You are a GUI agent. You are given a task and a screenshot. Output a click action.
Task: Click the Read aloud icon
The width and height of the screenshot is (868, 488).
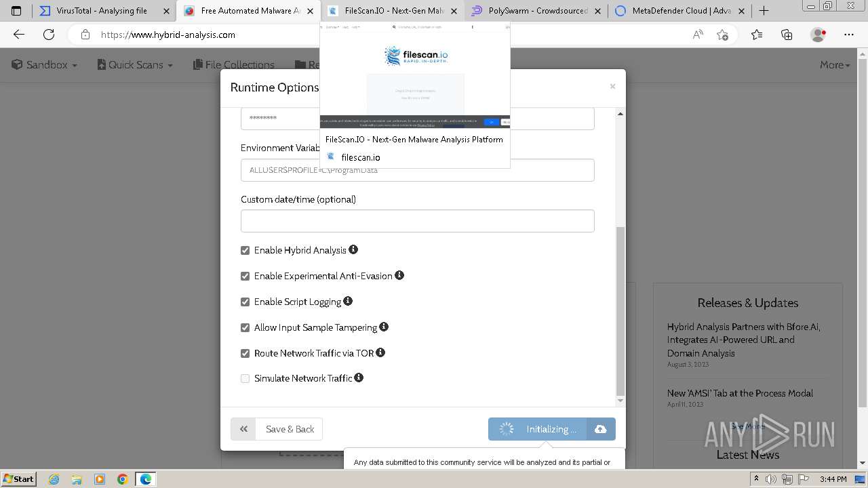click(x=698, y=35)
